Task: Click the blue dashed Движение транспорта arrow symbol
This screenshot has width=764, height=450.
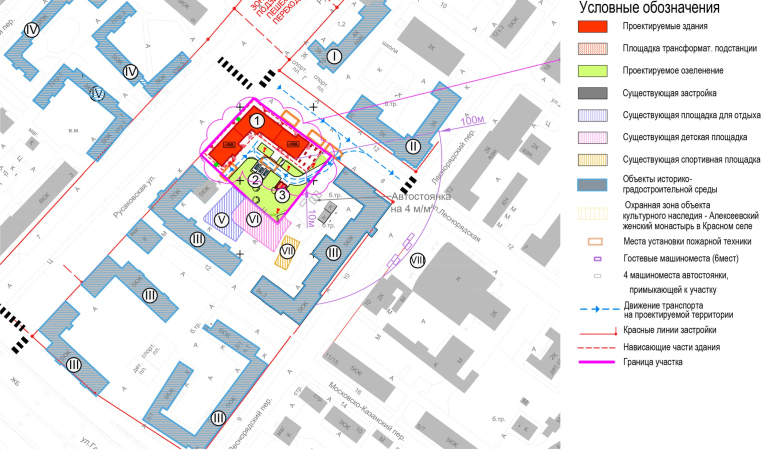Action: coord(598,309)
